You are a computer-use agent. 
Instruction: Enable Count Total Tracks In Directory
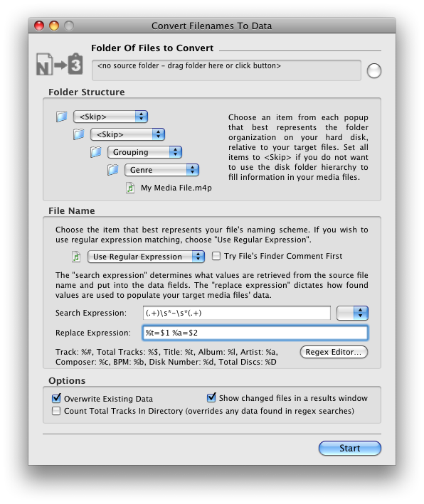(x=56, y=411)
